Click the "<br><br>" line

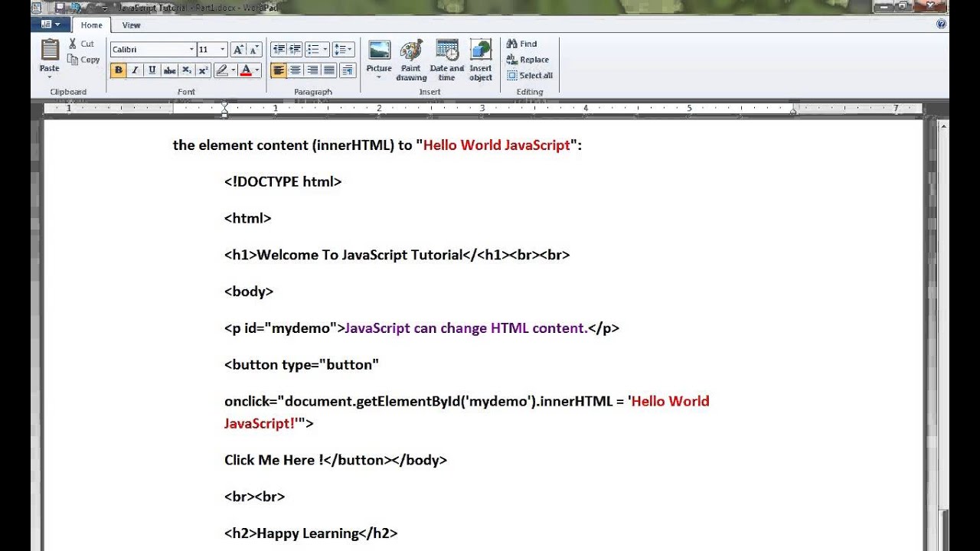254,497
